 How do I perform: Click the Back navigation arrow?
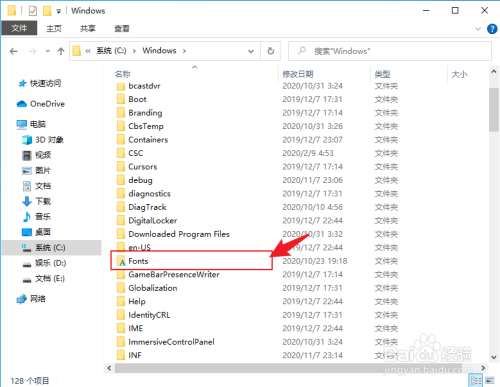[x=14, y=51]
